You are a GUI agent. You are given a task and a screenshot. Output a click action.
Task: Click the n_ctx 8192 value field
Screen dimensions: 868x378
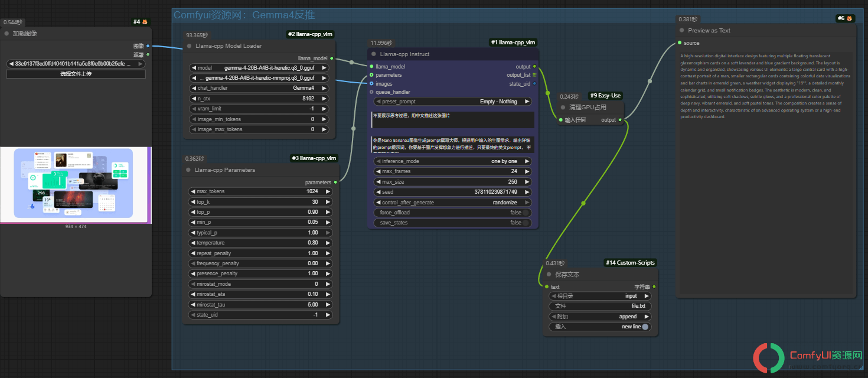pyautogui.click(x=260, y=98)
